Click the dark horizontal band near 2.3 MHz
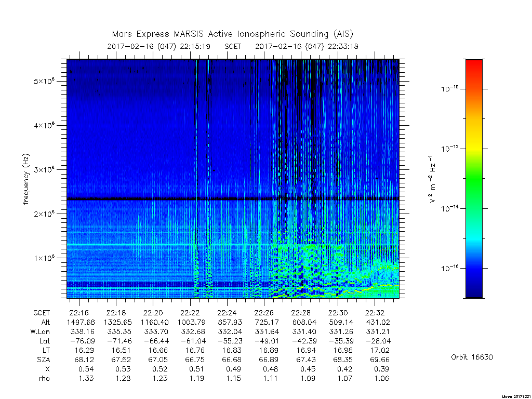 click(233, 199)
